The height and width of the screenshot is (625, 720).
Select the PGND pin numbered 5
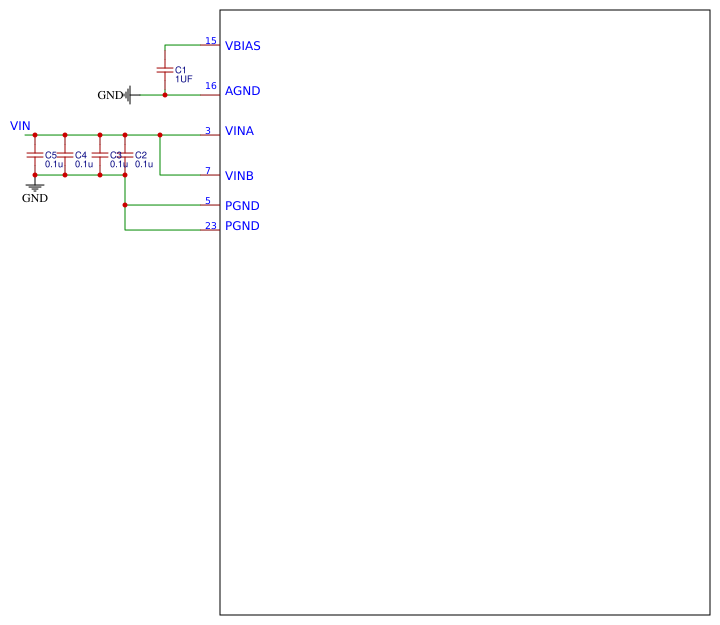[242, 206]
